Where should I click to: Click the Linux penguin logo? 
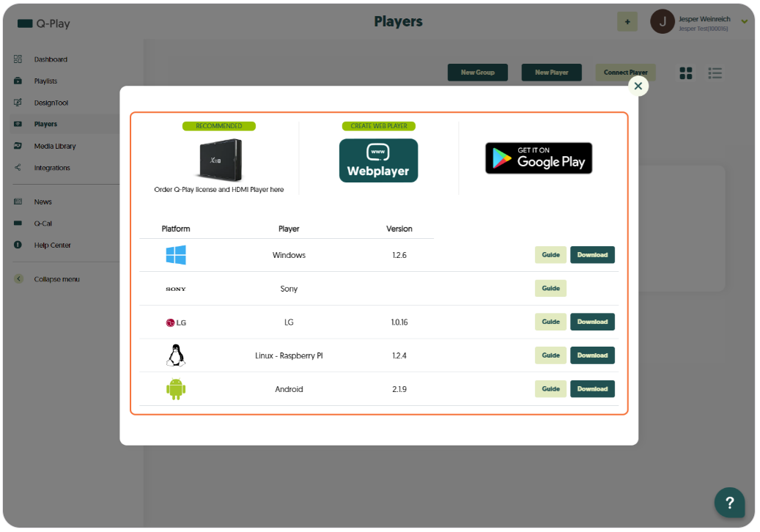(x=176, y=355)
